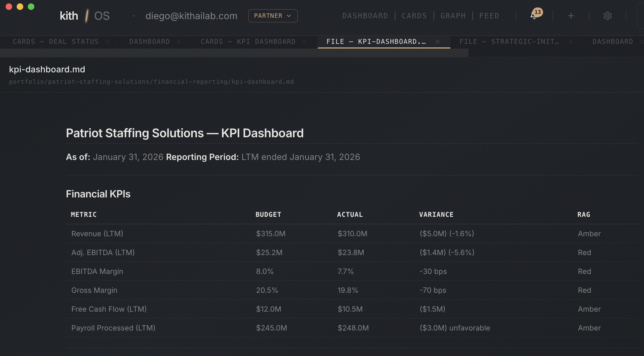Viewport: 644px width, 356px height.
Task: Select the kith OS logo
Action: 84,16
